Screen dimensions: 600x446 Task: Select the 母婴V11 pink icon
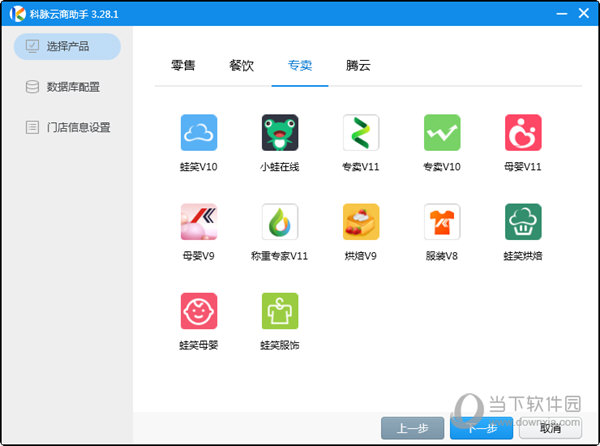[x=523, y=132]
